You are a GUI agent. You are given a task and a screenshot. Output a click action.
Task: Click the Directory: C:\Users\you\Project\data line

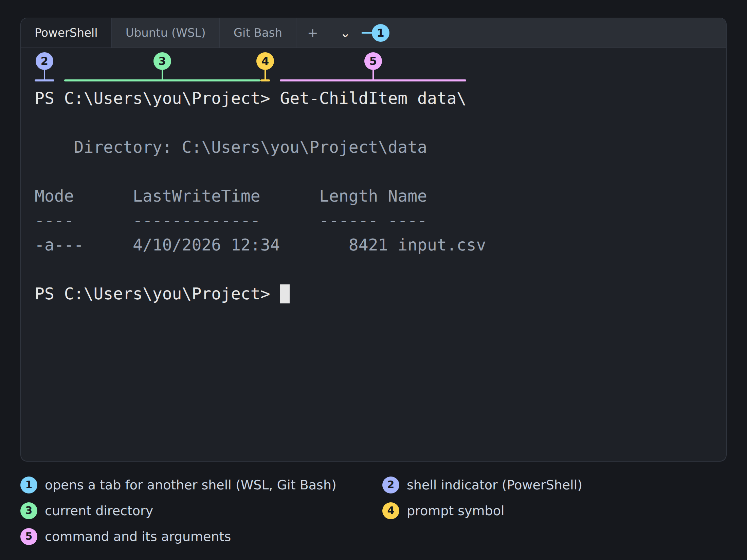[x=250, y=147]
